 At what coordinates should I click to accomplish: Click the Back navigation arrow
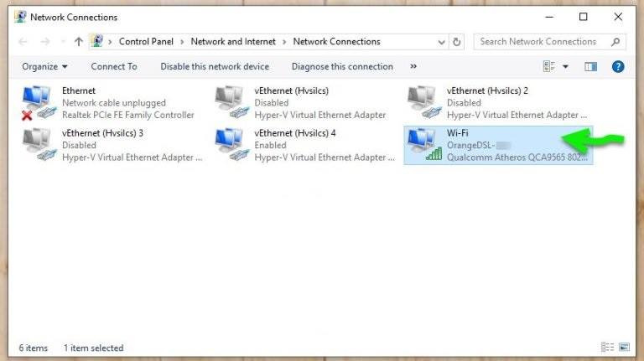point(23,41)
